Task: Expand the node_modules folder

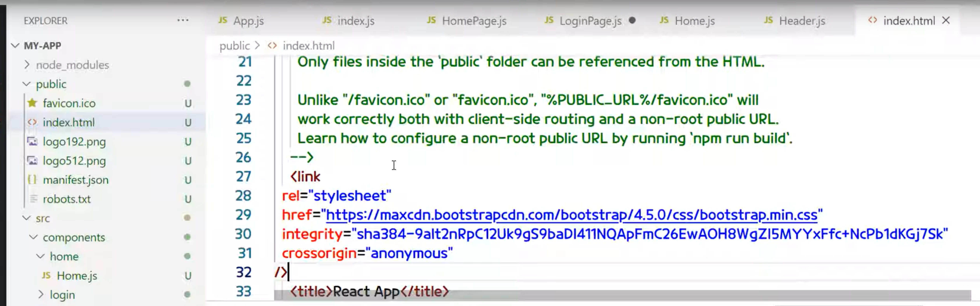Action: 27,65
